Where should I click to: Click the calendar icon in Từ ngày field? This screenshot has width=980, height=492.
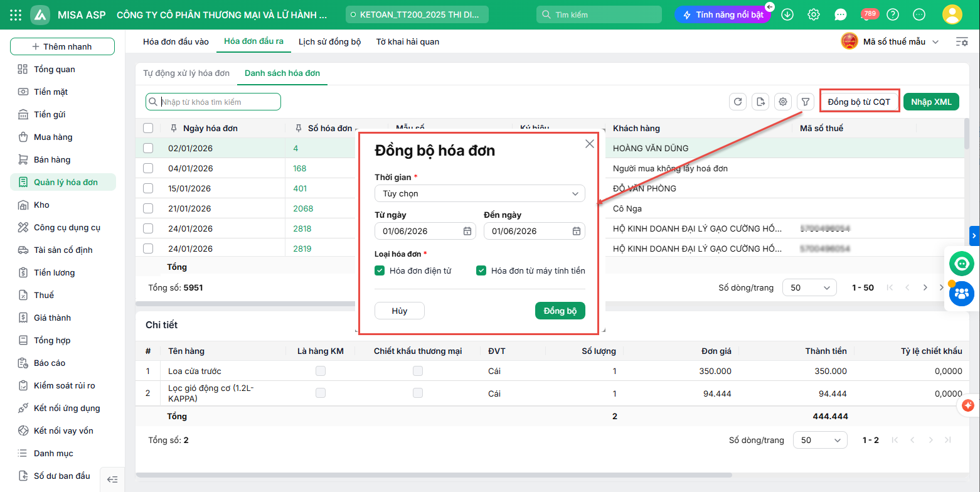click(x=467, y=231)
